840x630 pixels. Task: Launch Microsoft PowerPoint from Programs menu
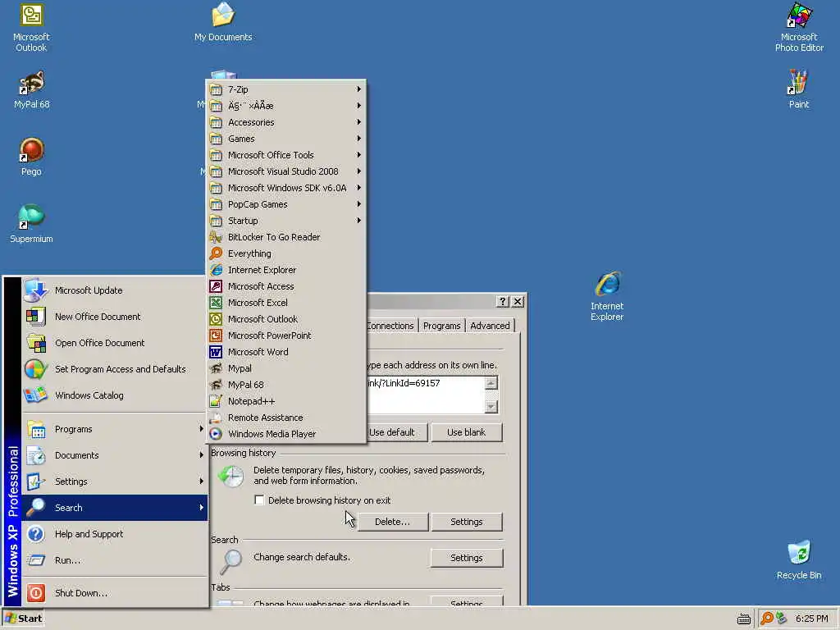coord(286,336)
